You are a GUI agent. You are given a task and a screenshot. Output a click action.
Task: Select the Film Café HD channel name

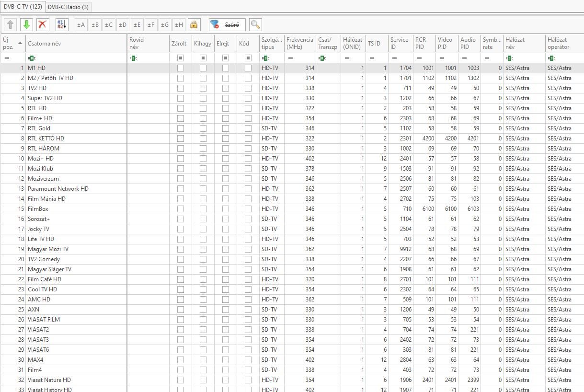click(x=45, y=279)
